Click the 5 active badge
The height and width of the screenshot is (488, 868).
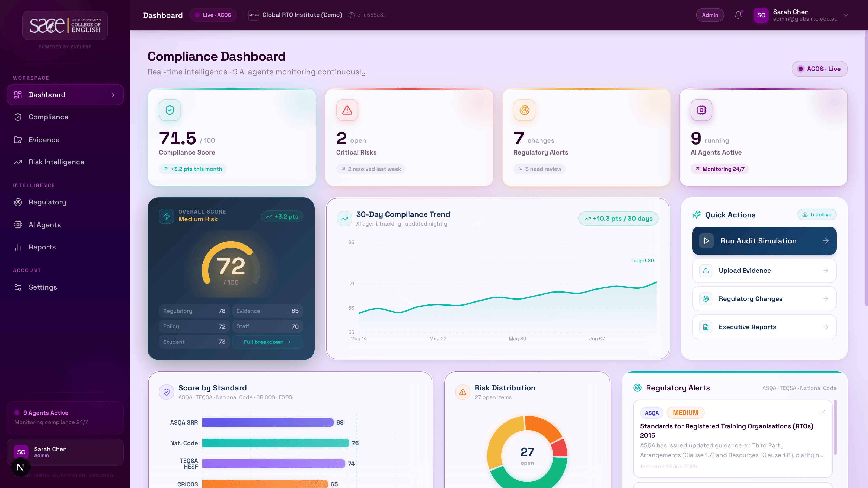pyautogui.click(x=817, y=214)
